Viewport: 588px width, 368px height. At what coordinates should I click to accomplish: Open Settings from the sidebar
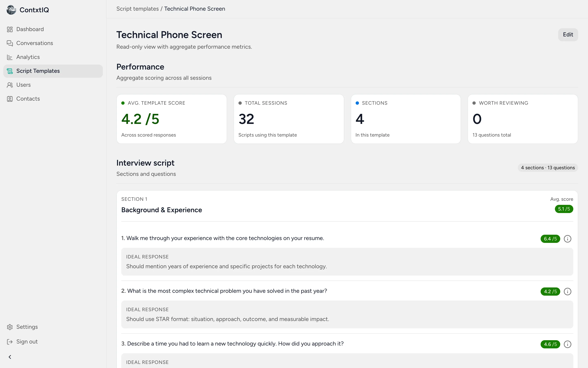pyautogui.click(x=53, y=327)
